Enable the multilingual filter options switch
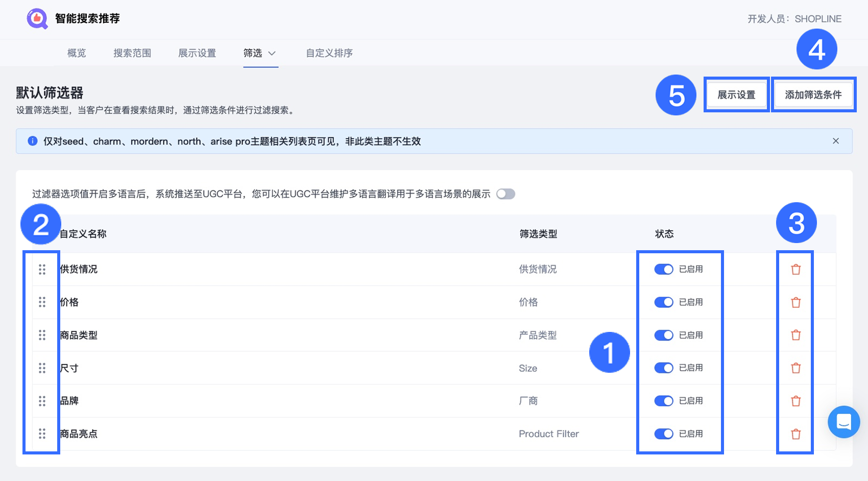 coord(505,194)
